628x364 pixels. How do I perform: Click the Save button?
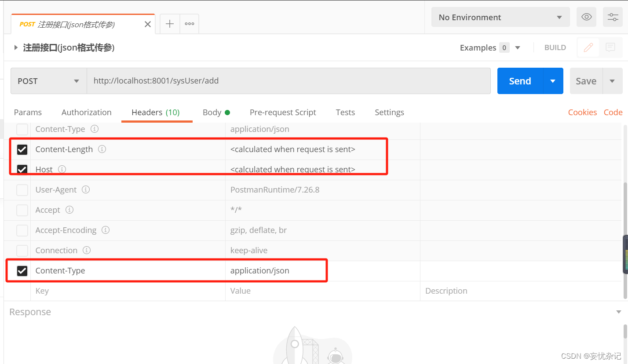pyautogui.click(x=586, y=81)
